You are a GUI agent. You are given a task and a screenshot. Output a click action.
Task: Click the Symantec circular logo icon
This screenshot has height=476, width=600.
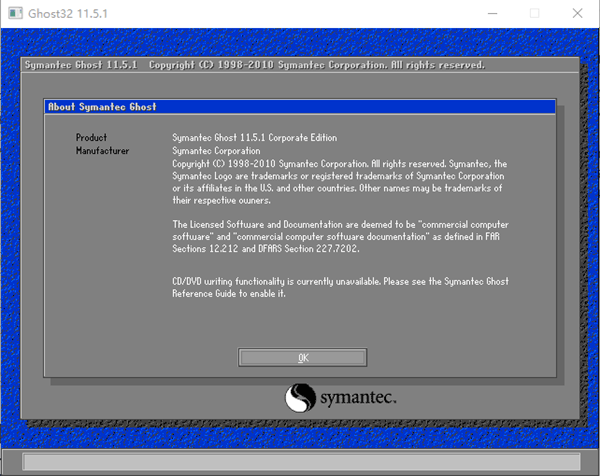pyautogui.click(x=301, y=398)
